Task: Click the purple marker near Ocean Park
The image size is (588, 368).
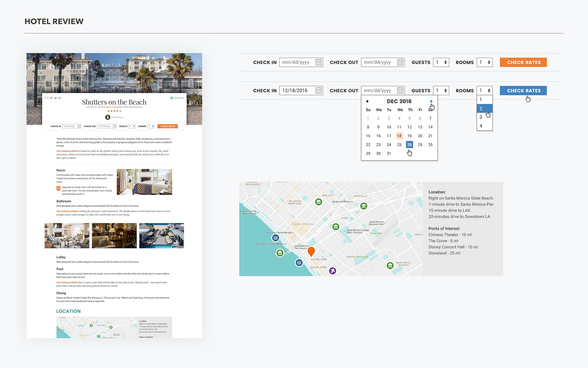Action: click(x=333, y=271)
